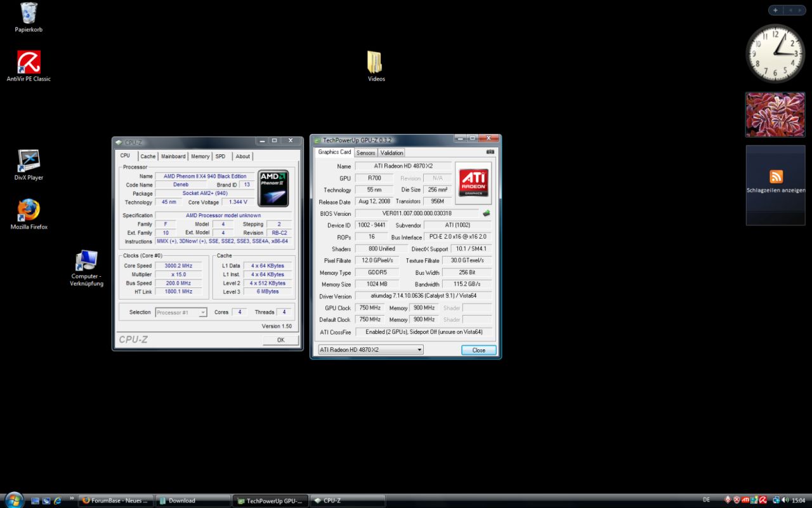Viewport: 812px width, 508px height.
Task: Click the RSS feed icon in the sidebar gadget
Action: point(776,177)
